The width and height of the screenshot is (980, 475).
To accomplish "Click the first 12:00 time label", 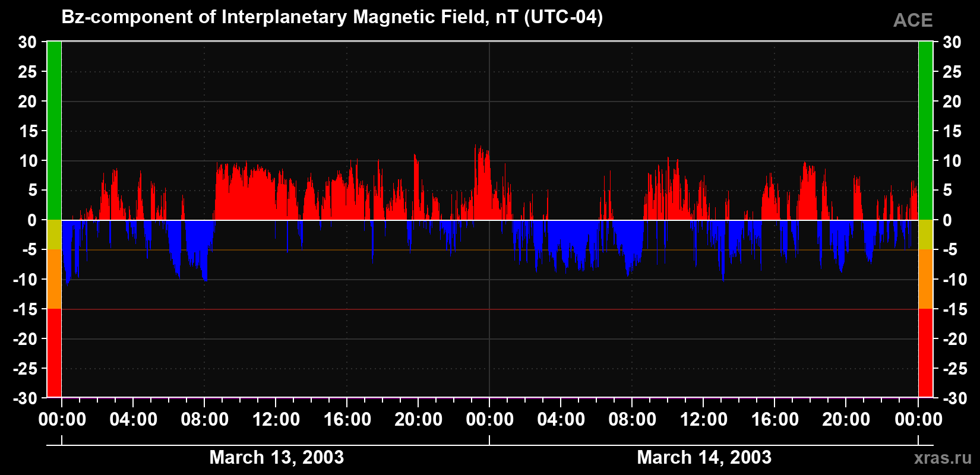I will tap(276, 419).
